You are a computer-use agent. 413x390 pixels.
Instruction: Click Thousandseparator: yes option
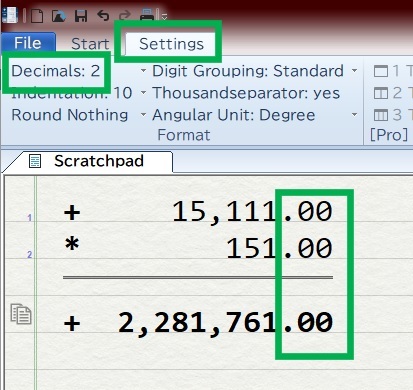(x=246, y=93)
